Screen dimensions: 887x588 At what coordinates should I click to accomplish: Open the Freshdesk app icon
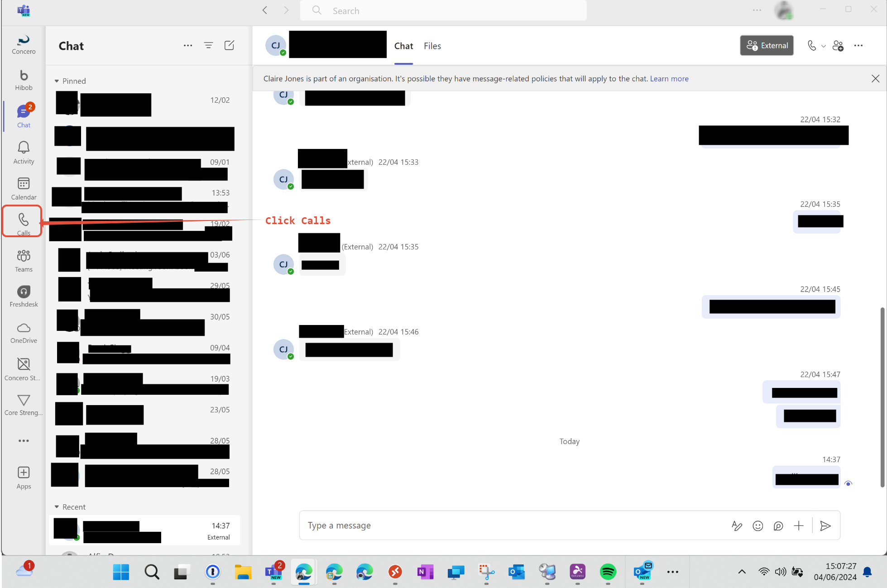[x=24, y=296]
